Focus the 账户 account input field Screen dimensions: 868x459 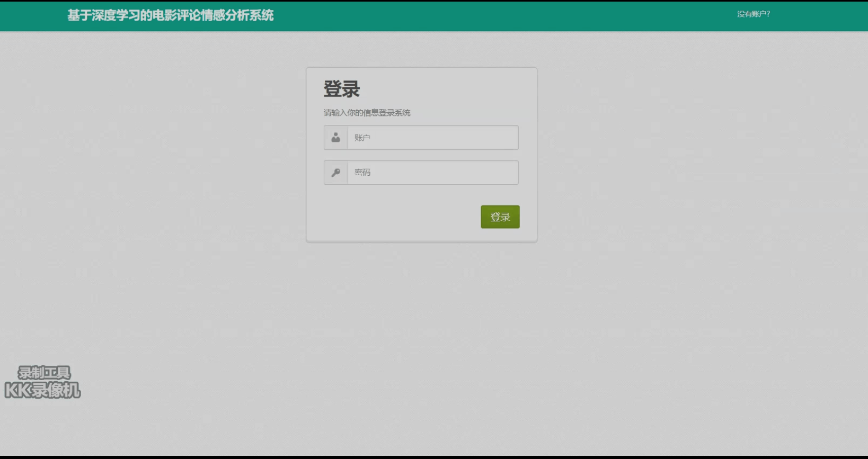(432, 138)
